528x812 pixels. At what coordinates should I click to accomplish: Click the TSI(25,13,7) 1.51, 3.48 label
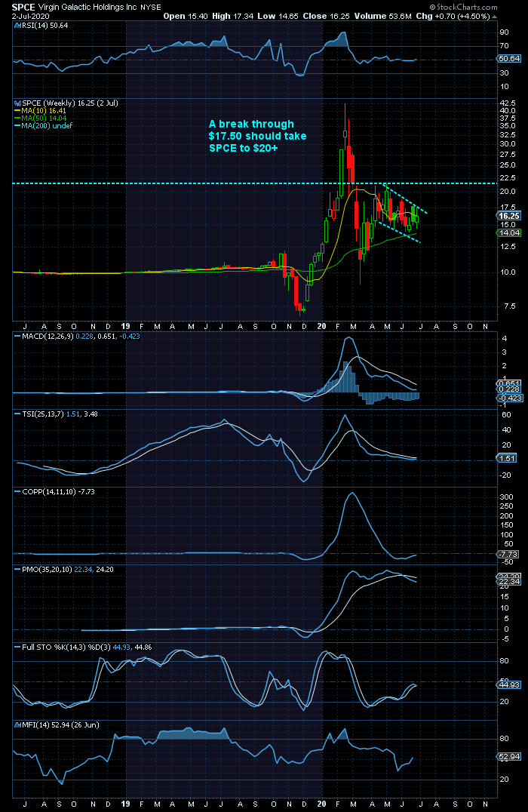point(57,414)
